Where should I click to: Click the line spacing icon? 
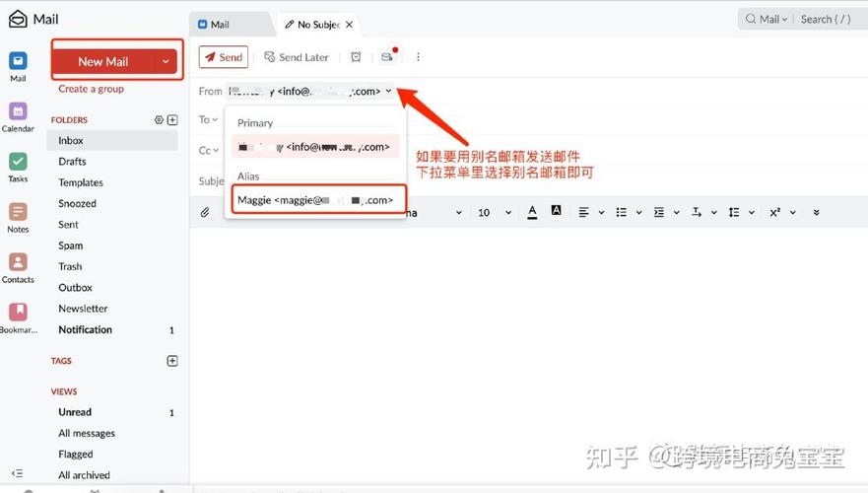pyautogui.click(x=734, y=212)
